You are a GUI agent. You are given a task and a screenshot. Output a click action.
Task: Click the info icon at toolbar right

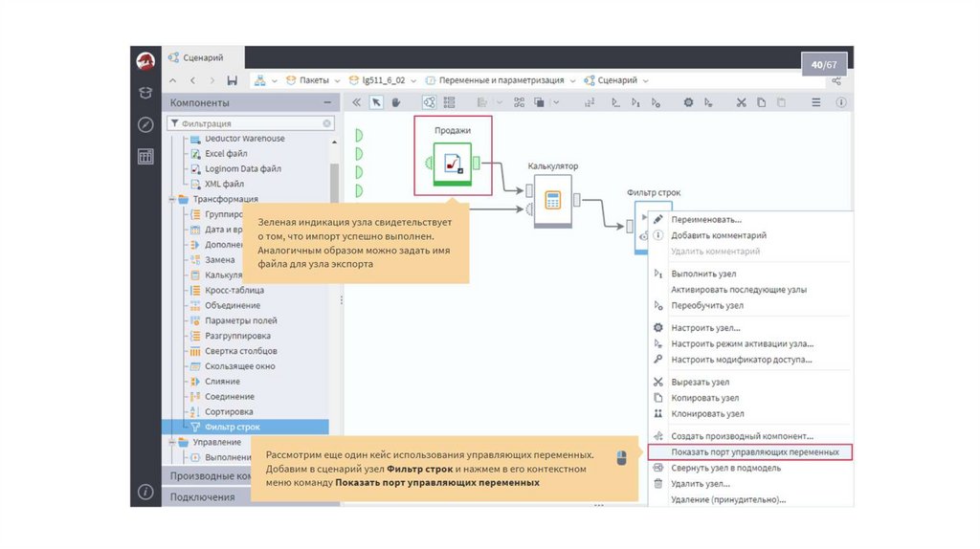[841, 102]
